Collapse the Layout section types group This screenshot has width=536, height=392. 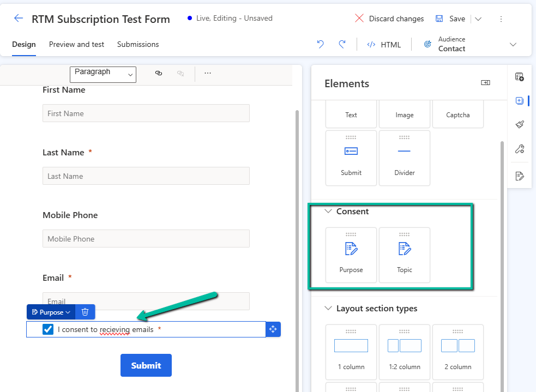328,309
